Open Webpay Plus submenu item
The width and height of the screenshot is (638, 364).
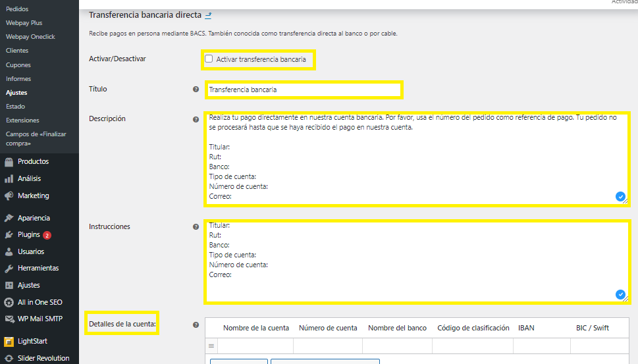(x=24, y=23)
